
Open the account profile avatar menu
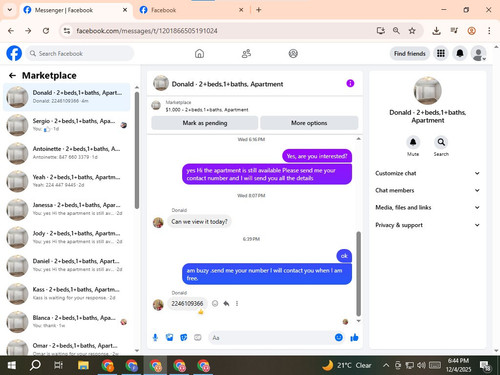[479, 53]
